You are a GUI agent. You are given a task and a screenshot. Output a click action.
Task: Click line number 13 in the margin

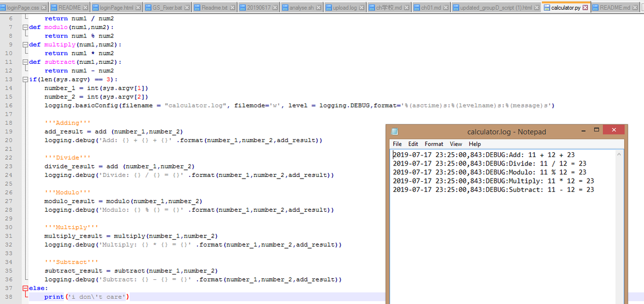8,79
